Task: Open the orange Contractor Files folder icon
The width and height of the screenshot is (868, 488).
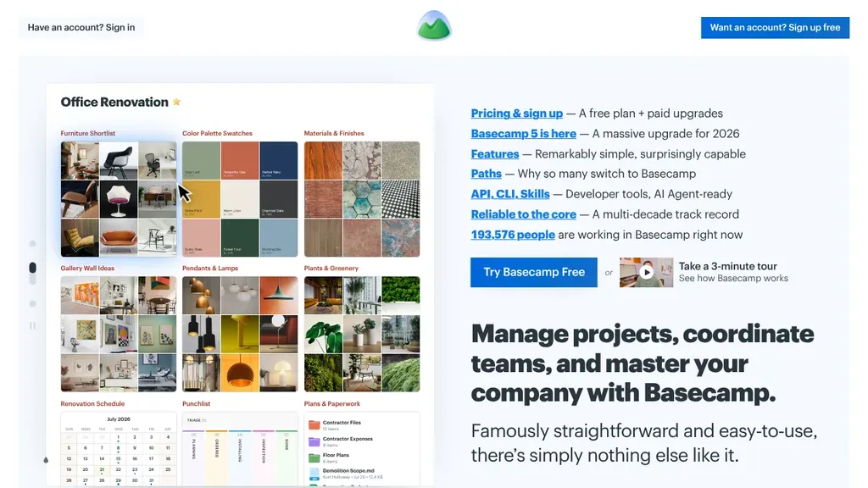Action: pyautogui.click(x=314, y=425)
